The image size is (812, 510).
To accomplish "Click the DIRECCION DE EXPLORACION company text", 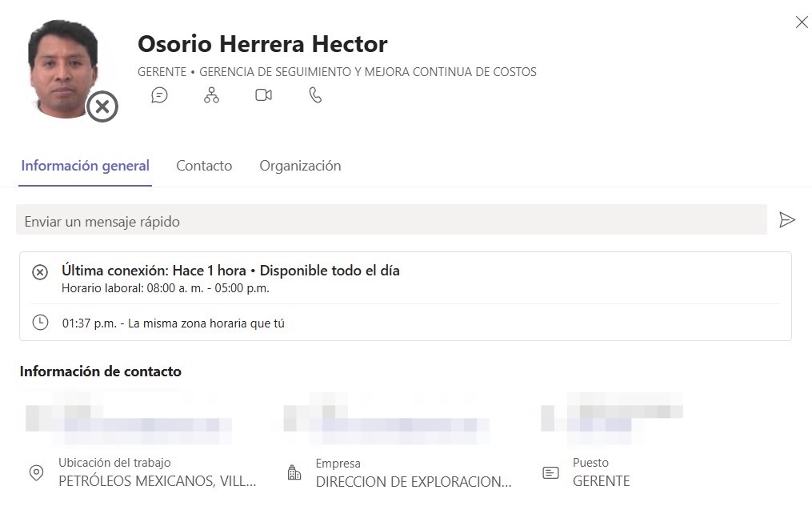I will pos(413,481).
